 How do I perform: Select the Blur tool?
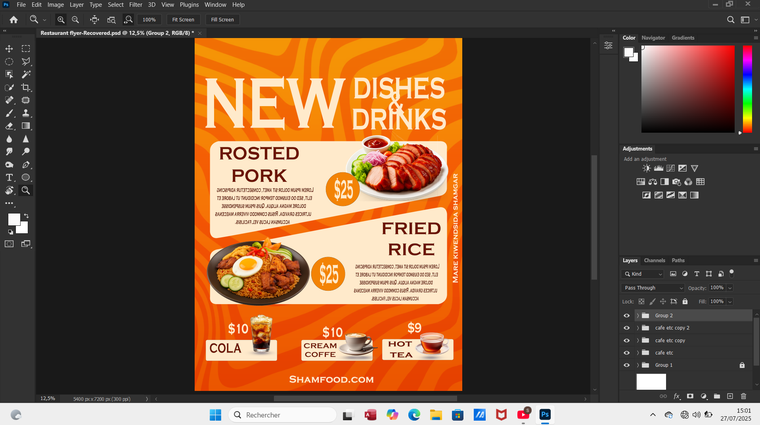[x=9, y=139]
